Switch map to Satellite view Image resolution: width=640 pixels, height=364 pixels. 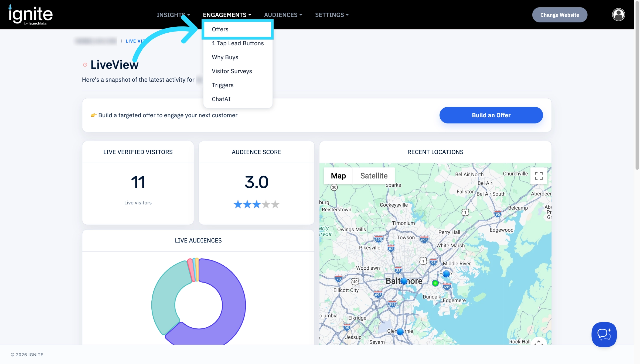pos(374,176)
